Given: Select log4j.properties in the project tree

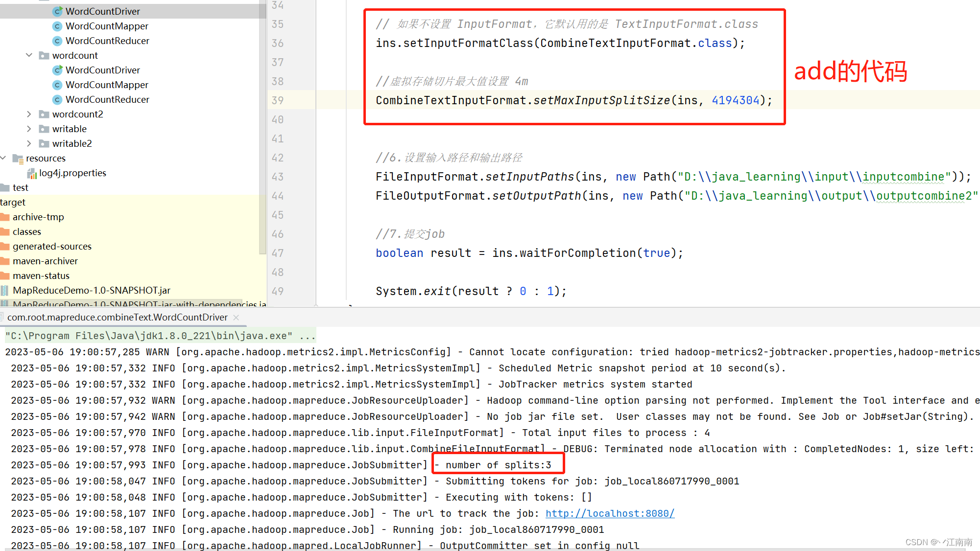Looking at the screenshot, I should point(72,173).
